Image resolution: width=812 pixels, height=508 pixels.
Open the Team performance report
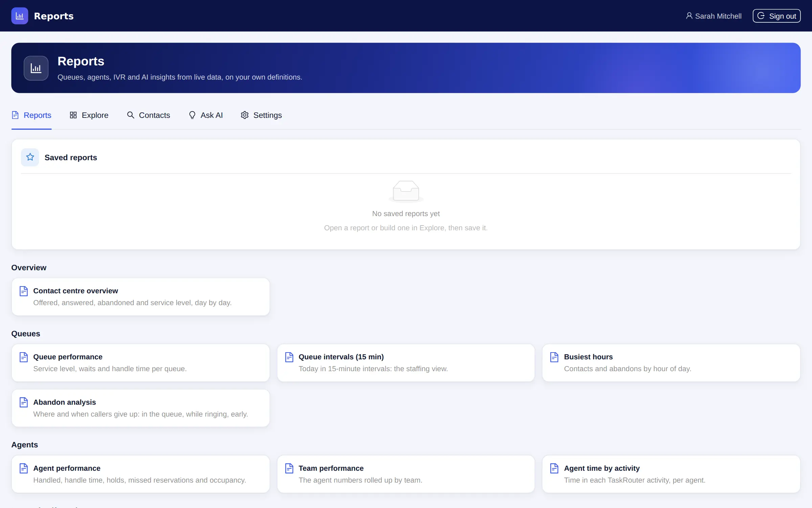coord(406,474)
